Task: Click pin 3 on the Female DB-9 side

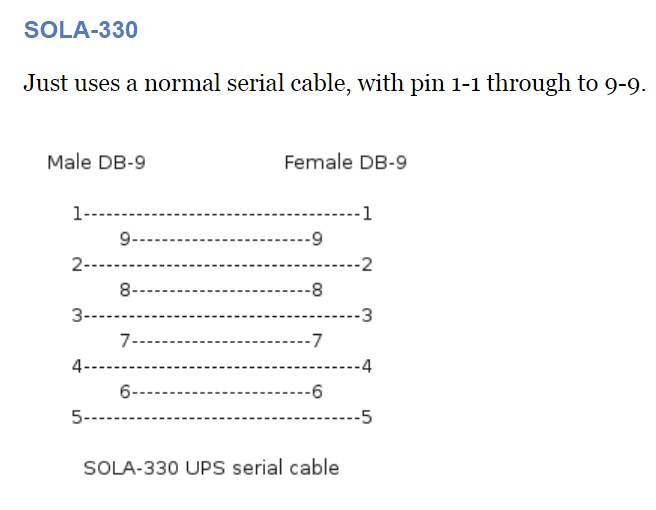Action: click(x=367, y=316)
